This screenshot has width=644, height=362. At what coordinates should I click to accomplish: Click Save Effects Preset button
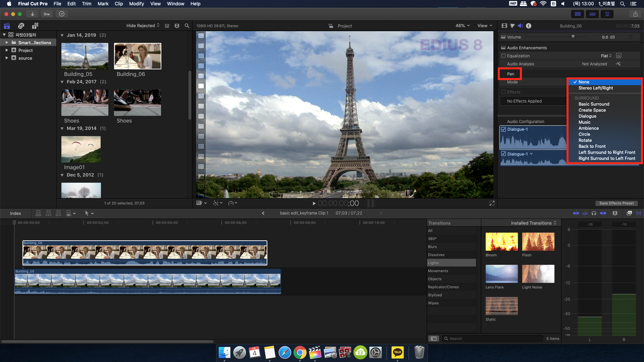click(x=616, y=203)
